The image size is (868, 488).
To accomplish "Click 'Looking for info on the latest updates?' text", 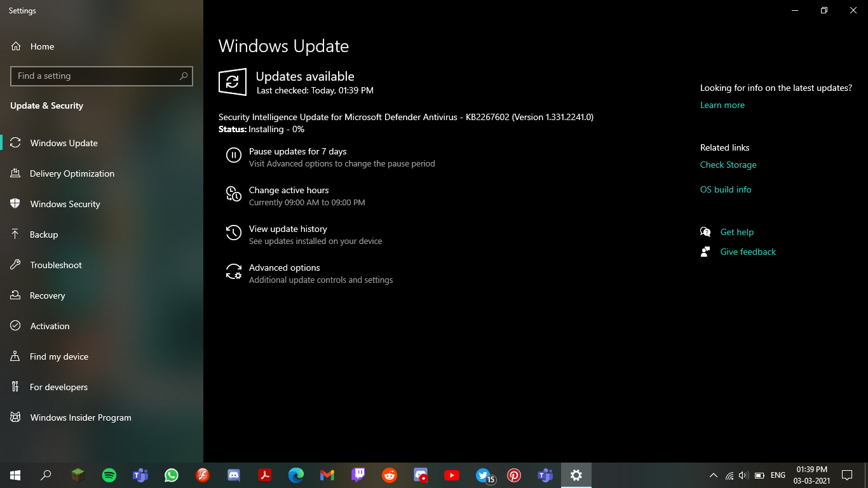I will [776, 88].
